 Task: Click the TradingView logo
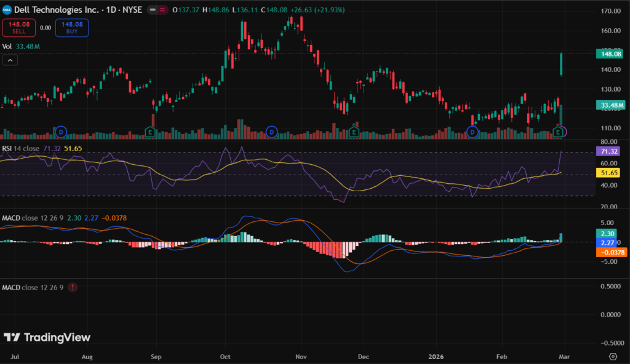(47, 337)
